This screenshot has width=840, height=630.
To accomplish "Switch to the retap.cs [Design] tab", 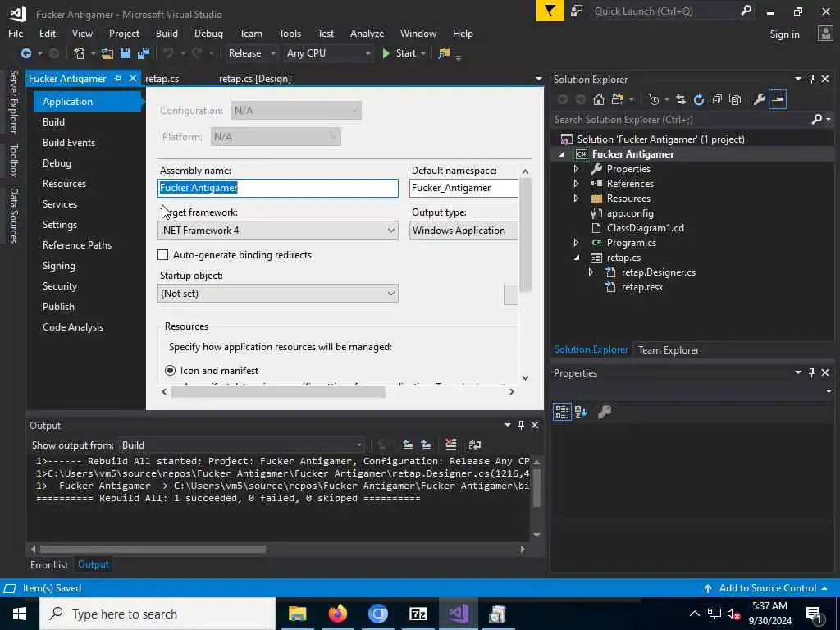I will pos(255,79).
